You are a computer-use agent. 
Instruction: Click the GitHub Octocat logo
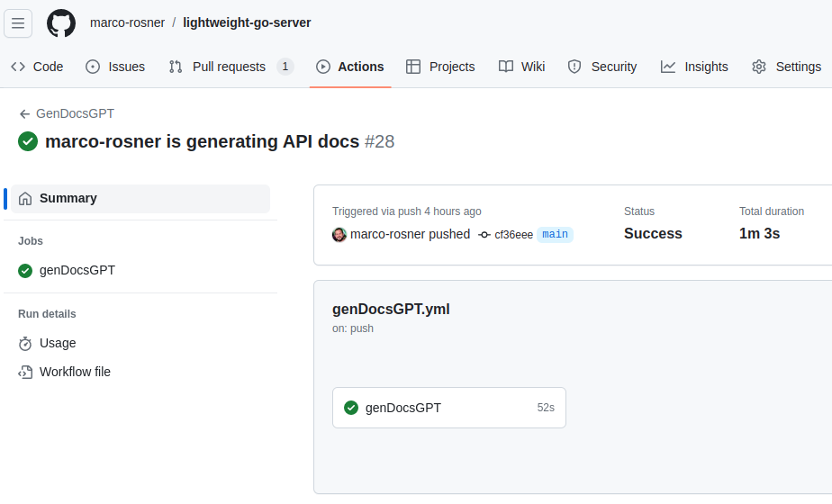[61, 23]
